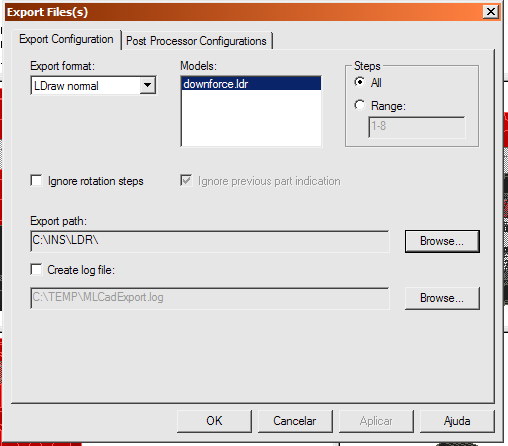Enable Ignore rotation steps checkbox
The height and width of the screenshot is (446, 508).
point(36,181)
